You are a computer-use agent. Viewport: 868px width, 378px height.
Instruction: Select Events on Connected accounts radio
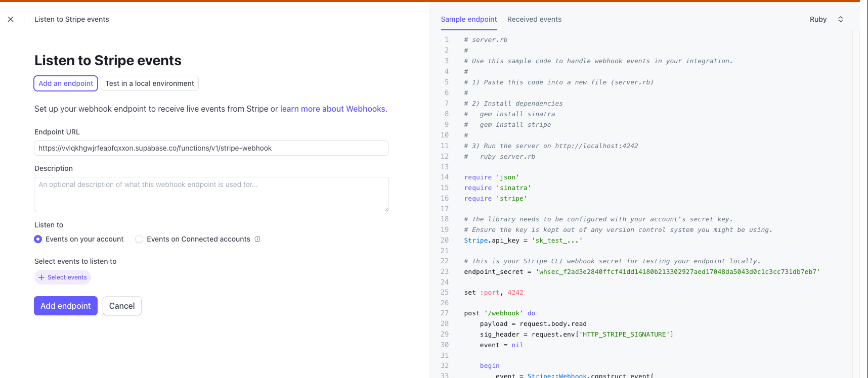tap(139, 239)
